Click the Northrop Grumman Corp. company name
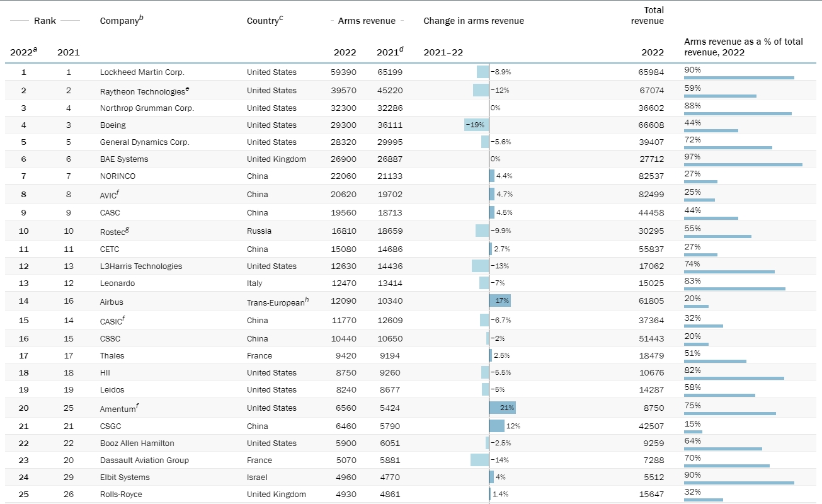 point(147,108)
